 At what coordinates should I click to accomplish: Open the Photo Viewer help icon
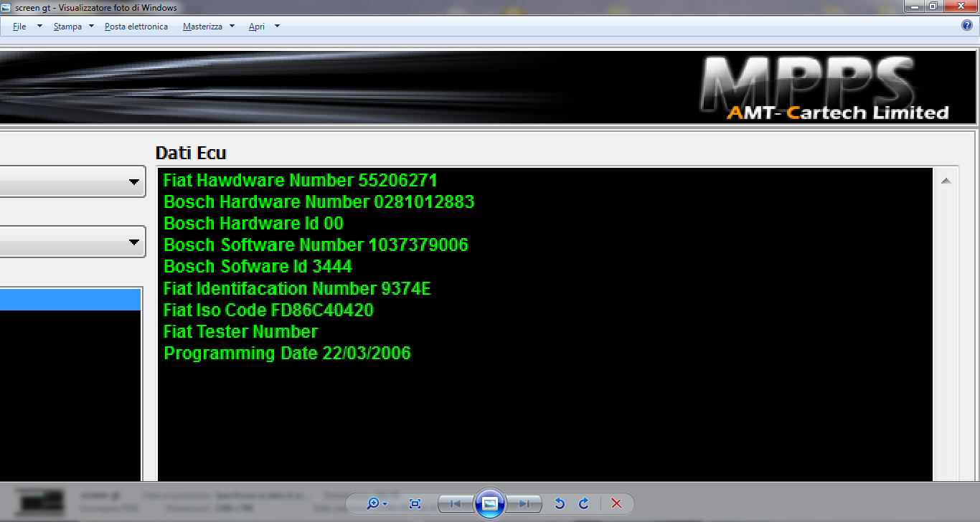[x=967, y=26]
